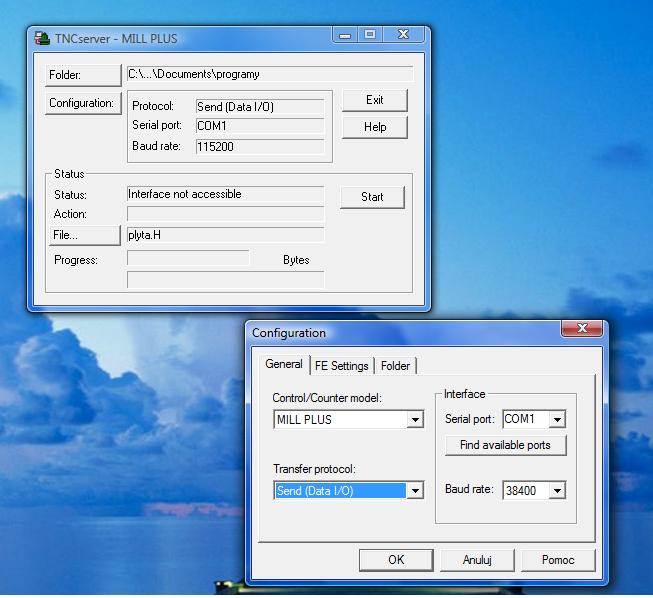The image size is (653, 598).
Task: Click the File... button
Action: [85, 235]
